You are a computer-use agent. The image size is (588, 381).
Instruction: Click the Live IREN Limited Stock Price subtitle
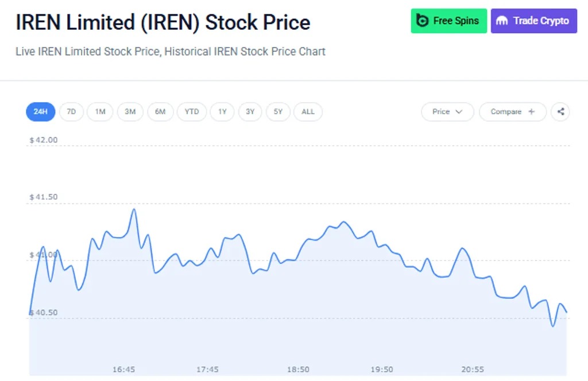click(170, 51)
